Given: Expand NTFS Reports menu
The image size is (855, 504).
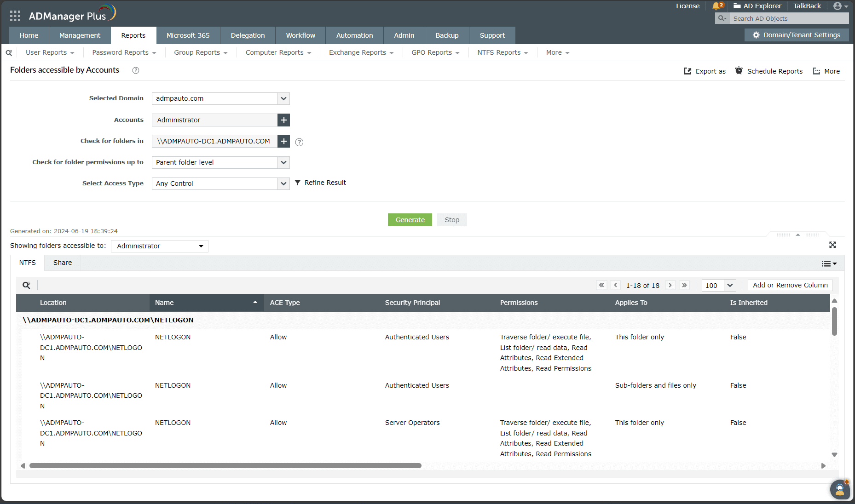Looking at the screenshot, I should pos(503,52).
